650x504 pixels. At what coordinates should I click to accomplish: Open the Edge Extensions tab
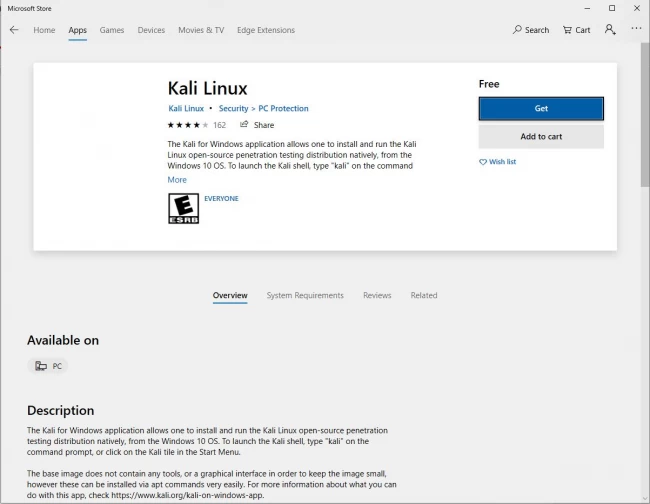[266, 30]
